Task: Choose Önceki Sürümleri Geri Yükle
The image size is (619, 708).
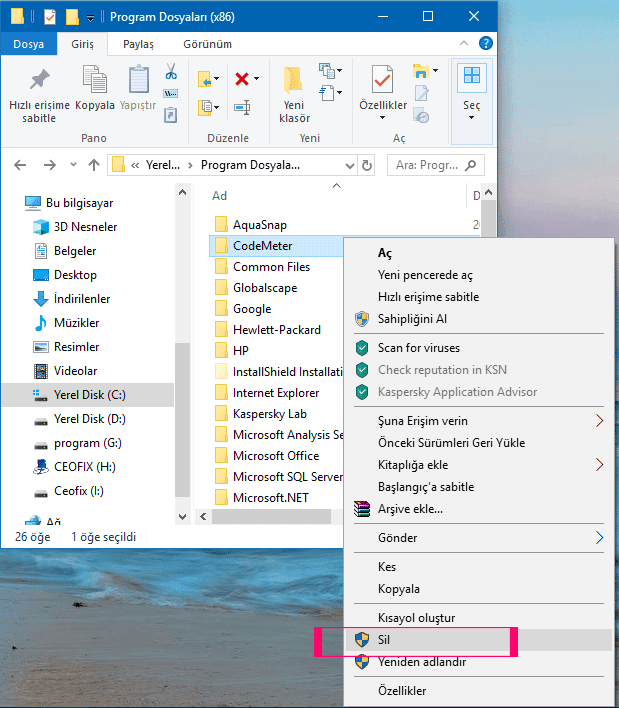Action: (479, 442)
